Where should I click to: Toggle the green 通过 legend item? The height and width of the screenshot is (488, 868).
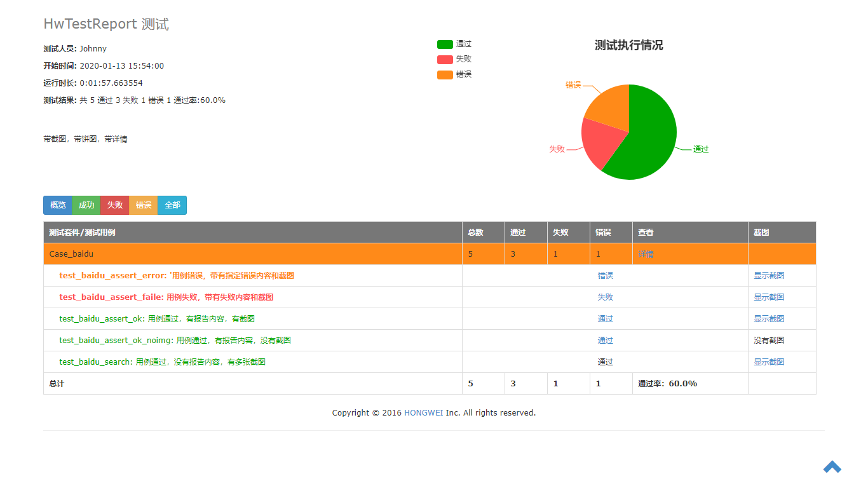pyautogui.click(x=454, y=44)
